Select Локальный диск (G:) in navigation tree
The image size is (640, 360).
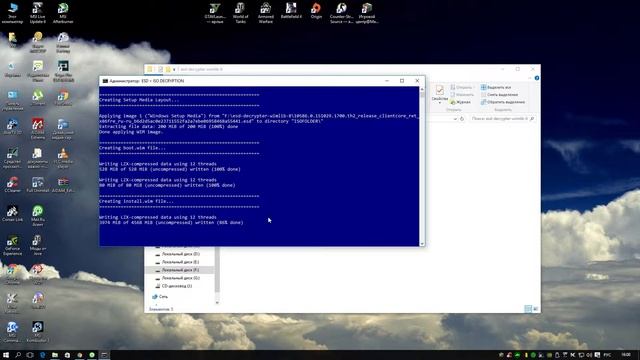[179, 278]
